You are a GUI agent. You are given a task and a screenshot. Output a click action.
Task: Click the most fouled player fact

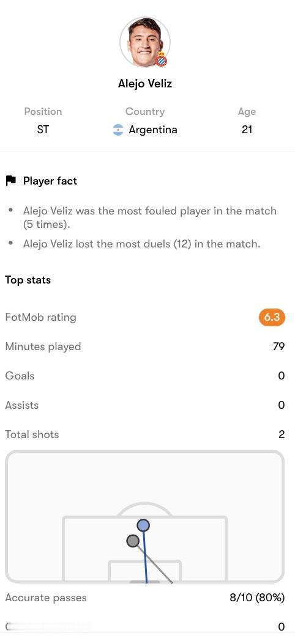click(x=150, y=218)
